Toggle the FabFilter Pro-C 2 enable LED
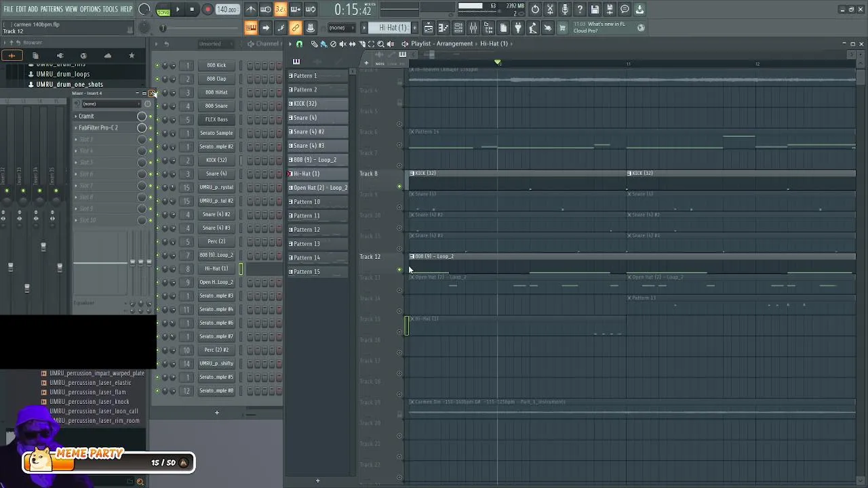 click(151, 127)
